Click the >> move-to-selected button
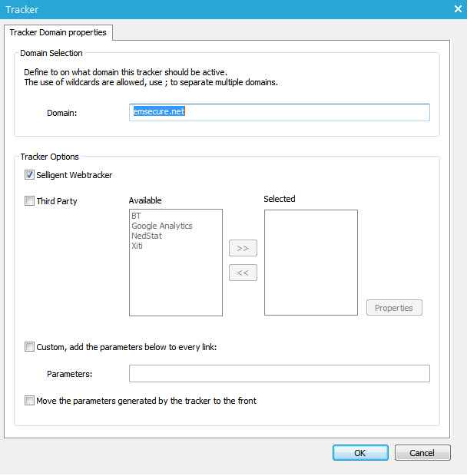Image resolution: width=467 pixels, height=476 pixels. (243, 249)
